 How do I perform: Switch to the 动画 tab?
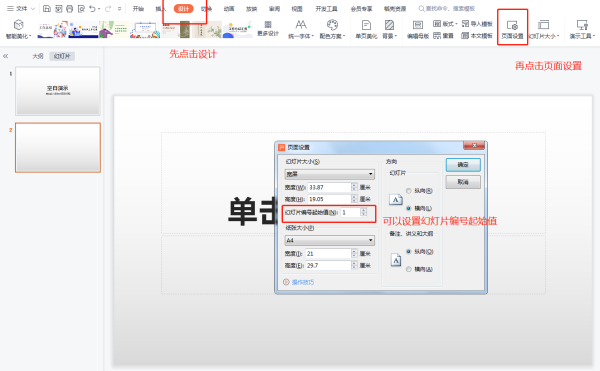click(x=229, y=8)
